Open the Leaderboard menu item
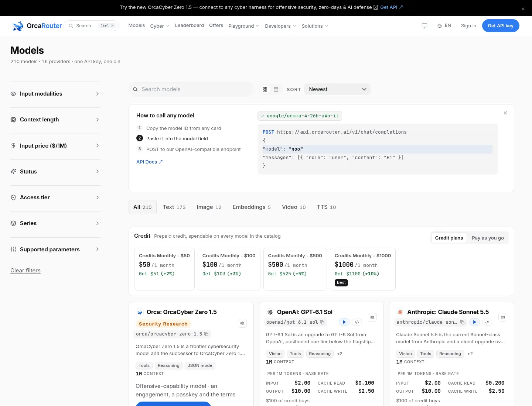Image resolution: width=532 pixels, height=406 pixels. 190,25
